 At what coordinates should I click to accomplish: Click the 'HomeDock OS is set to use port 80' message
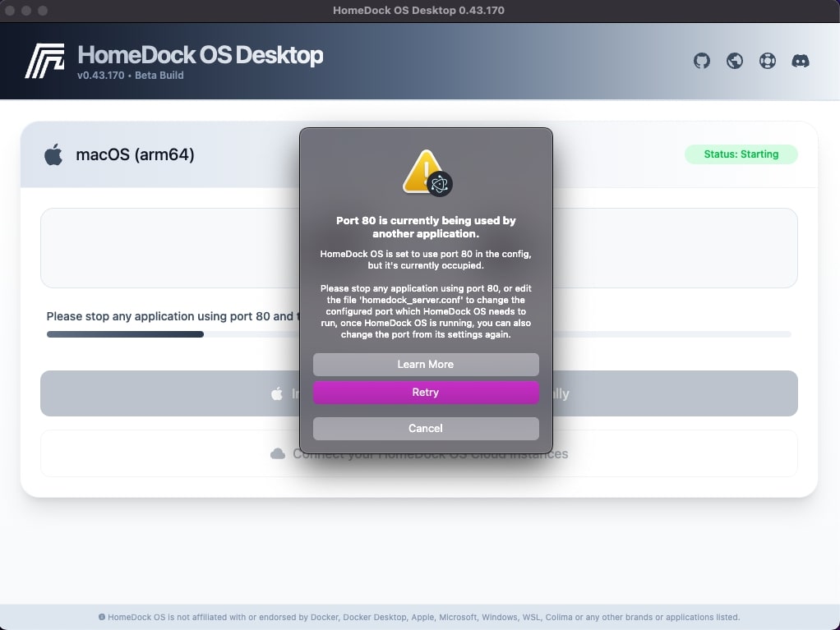click(x=426, y=260)
